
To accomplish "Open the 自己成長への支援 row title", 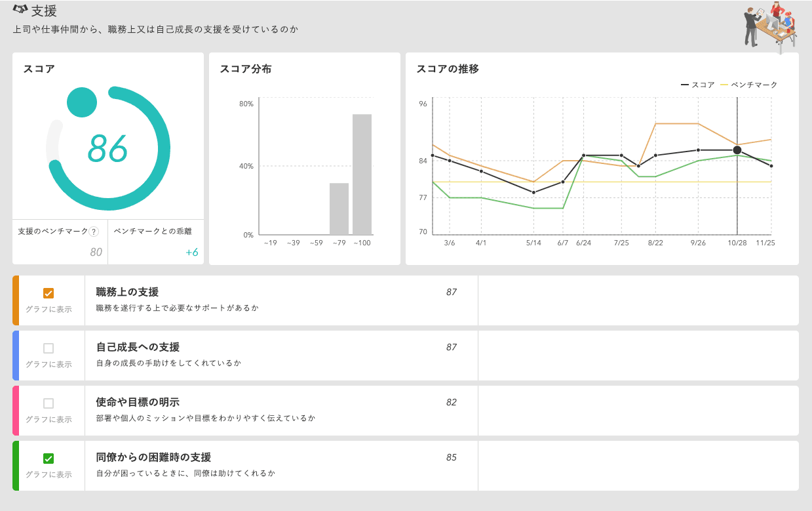I will coord(138,347).
